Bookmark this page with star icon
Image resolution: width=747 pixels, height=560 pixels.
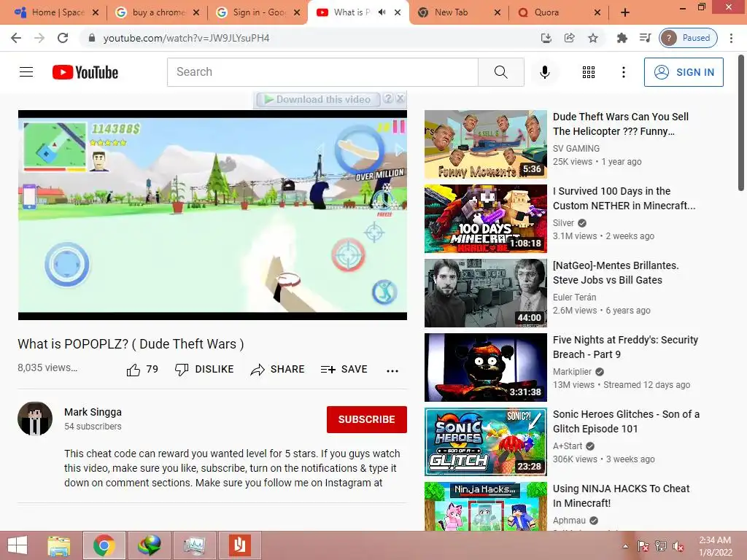click(592, 38)
